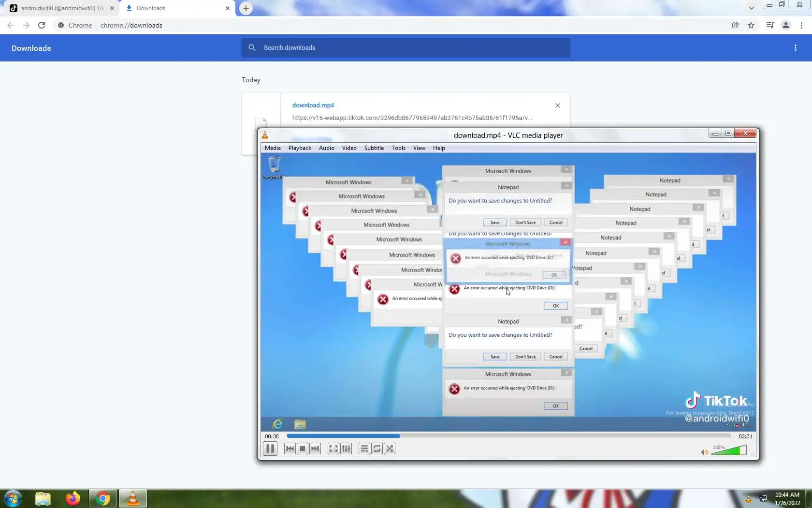Go forward in Chrome

click(26, 25)
